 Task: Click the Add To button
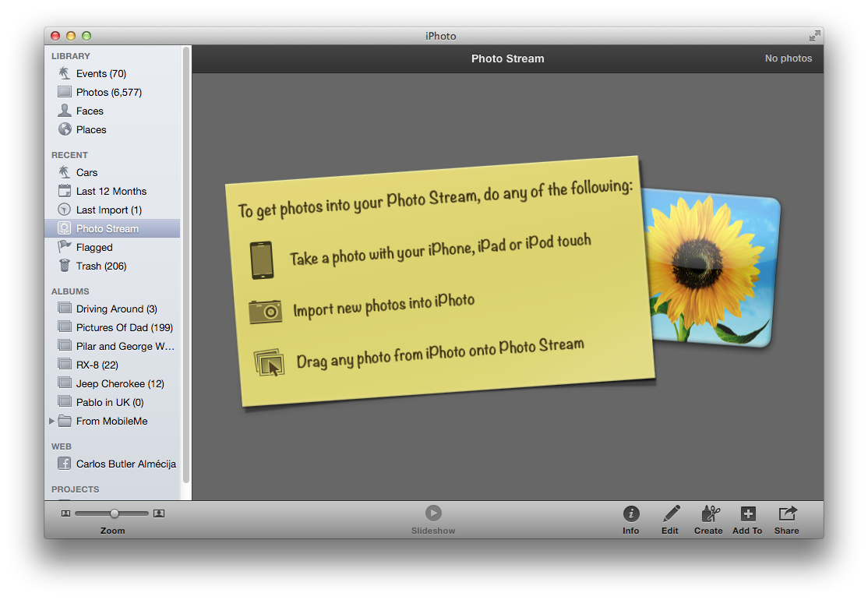tap(748, 521)
